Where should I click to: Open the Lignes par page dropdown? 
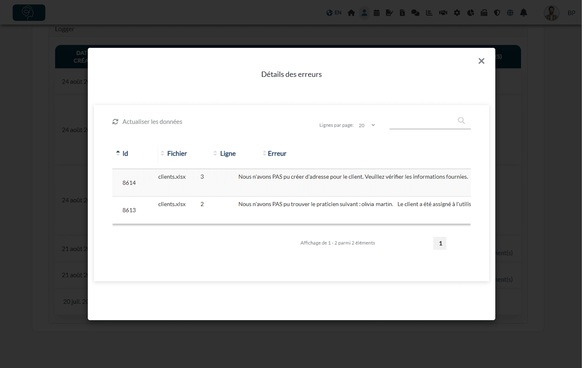[367, 125]
